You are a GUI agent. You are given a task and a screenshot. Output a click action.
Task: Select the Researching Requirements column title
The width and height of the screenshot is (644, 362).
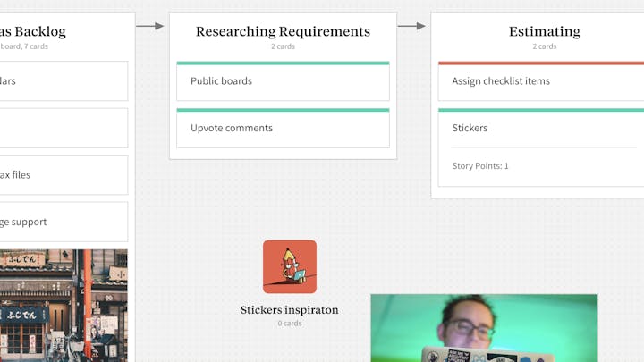[283, 31]
